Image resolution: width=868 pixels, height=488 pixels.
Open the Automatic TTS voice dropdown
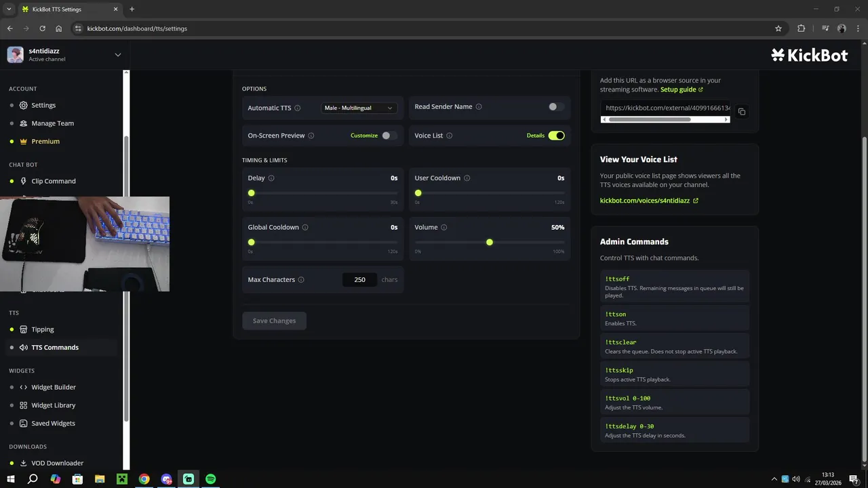click(x=359, y=108)
